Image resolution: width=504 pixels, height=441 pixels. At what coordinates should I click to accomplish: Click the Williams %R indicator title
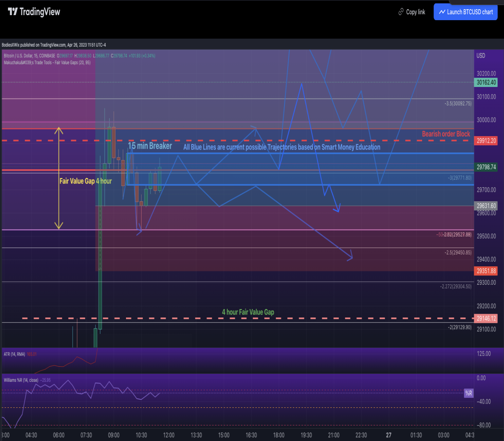tap(21, 380)
